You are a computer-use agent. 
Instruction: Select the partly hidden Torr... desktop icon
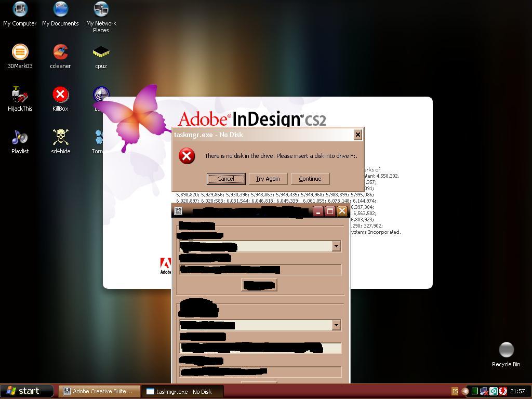[98, 142]
